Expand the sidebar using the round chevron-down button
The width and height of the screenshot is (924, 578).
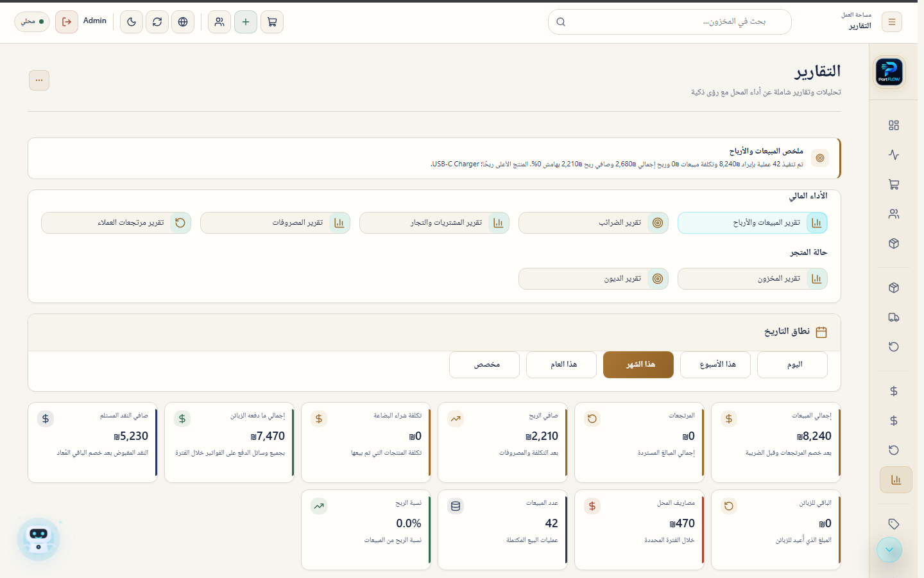pos(889,550)
